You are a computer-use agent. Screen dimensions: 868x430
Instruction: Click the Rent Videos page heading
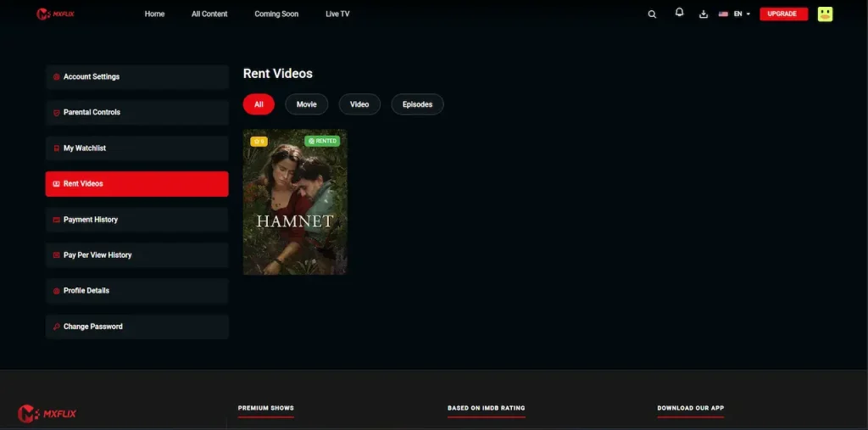tap(278, 74)
